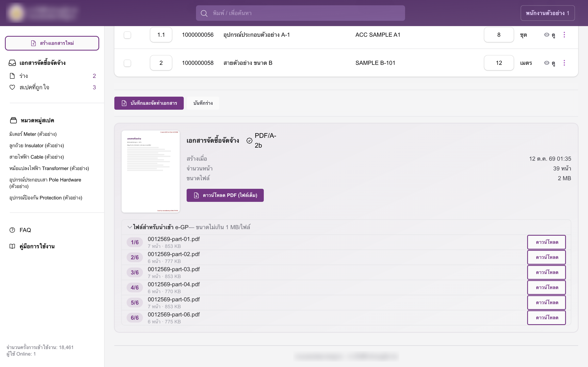Open the พนักงานตัวอย่าง 1 user menu
This screenshot has width=588, height=367.
547,13
